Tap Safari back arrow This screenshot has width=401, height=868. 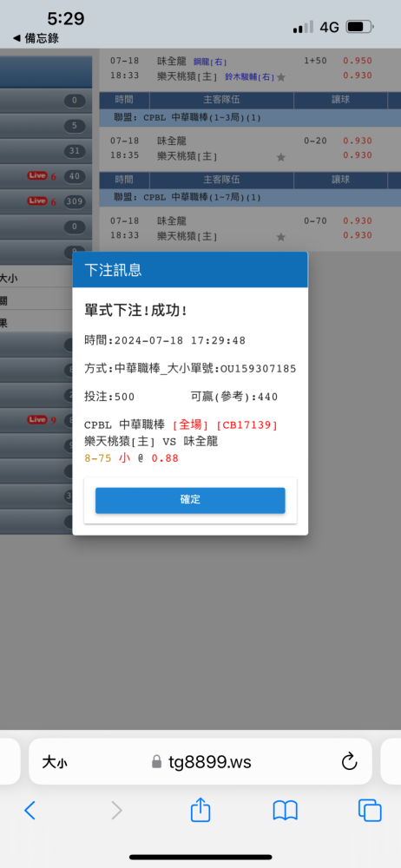30,811
